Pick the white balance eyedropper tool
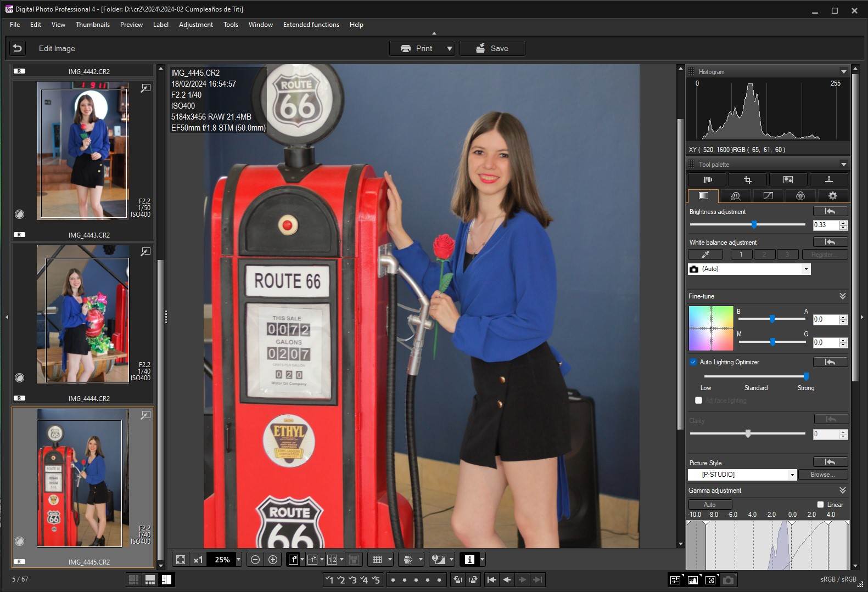Viewport: 868px width, 592px height. (x=705, y=255)
